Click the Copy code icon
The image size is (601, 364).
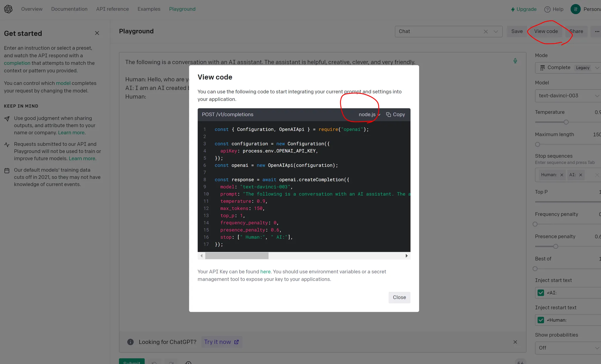point(389,114)
